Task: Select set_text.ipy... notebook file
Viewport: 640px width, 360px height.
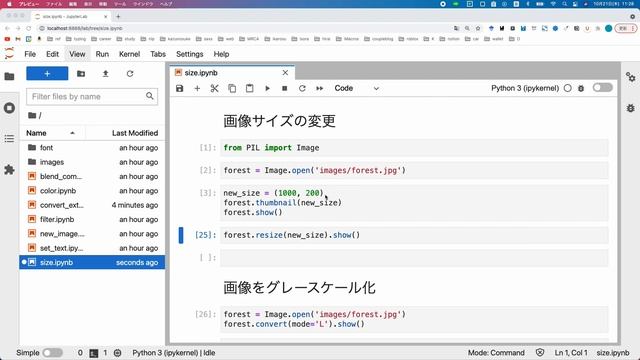Action: [x=92, y=248]
